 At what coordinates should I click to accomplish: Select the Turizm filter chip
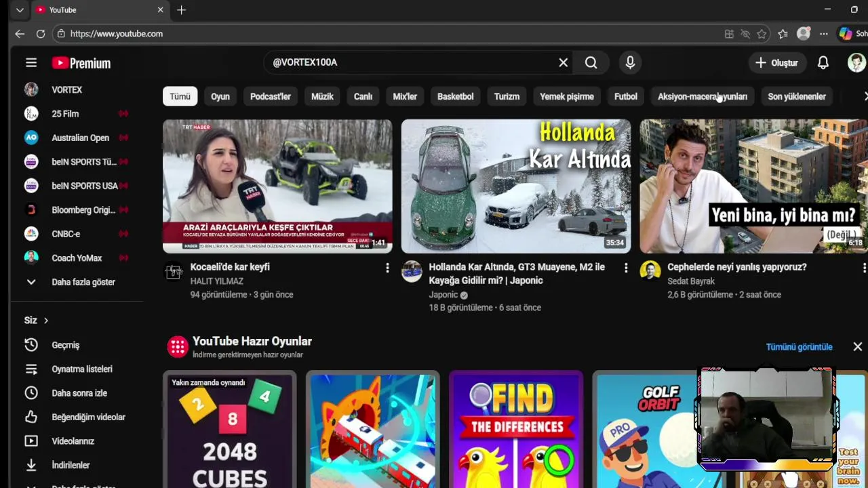tap(507, 96)
